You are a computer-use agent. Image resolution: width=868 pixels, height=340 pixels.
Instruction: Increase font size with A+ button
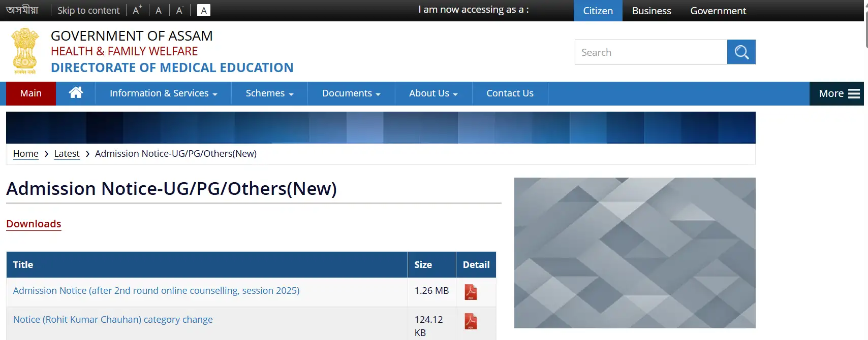click(x=137, y=10)
